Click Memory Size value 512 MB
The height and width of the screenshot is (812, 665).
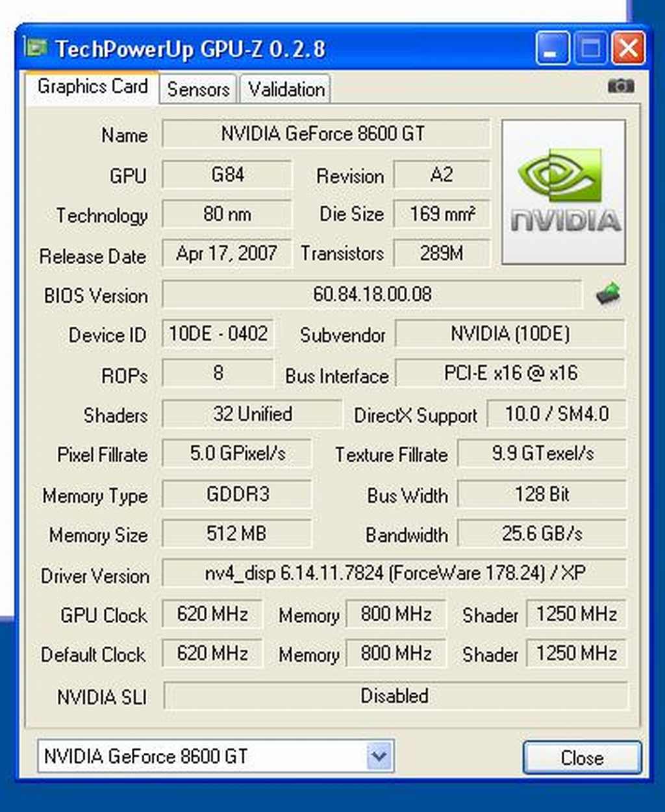pos(236,534)
